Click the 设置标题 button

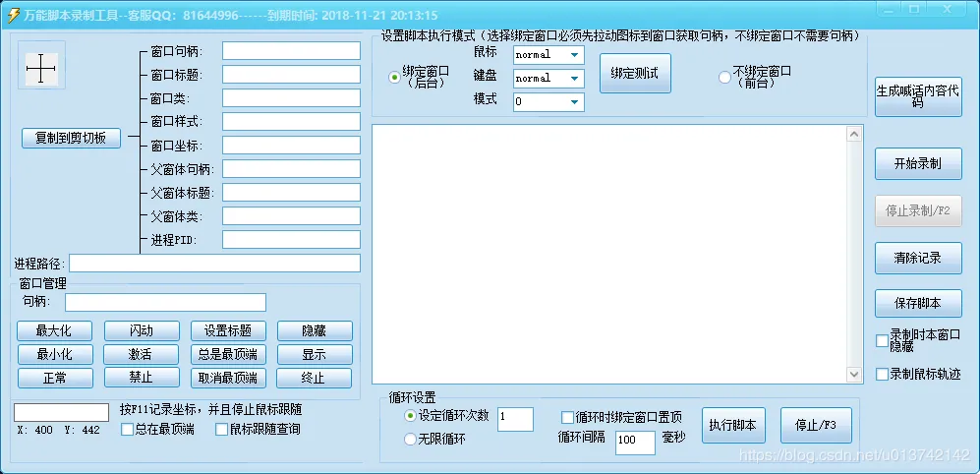pos(228,330)
